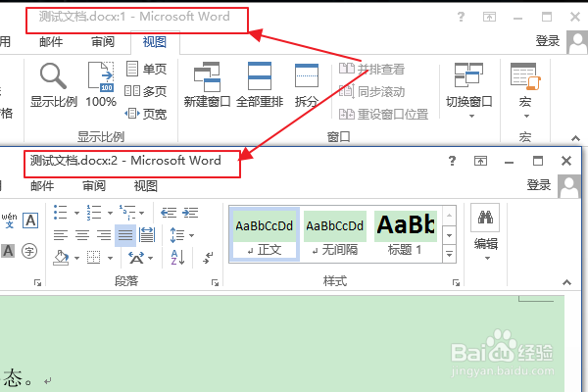The image size is (588, 392).
Task: Select 无间隔 No Spacing style
Action: pyautogui.click(x=335, y=233)
